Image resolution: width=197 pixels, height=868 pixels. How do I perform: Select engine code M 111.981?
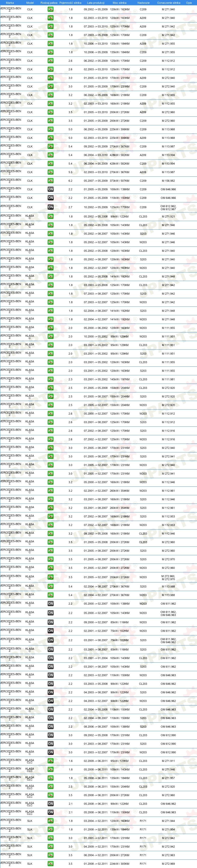[x=168, y=379]
